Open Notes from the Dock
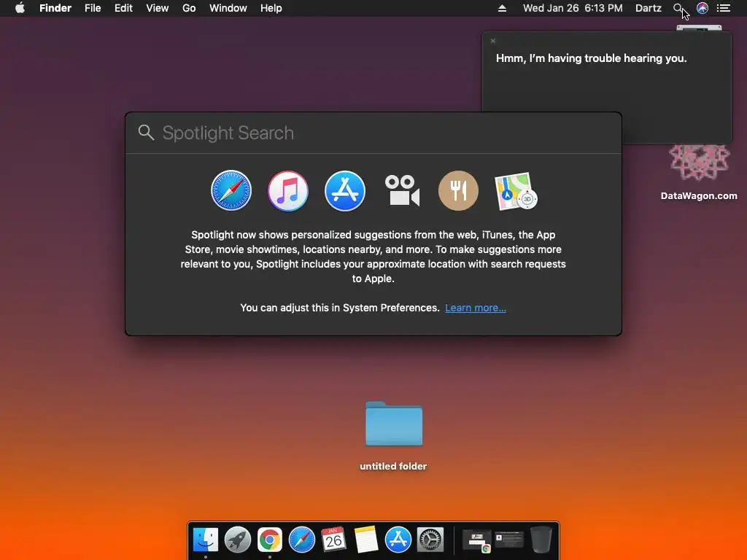 point(366,540)
